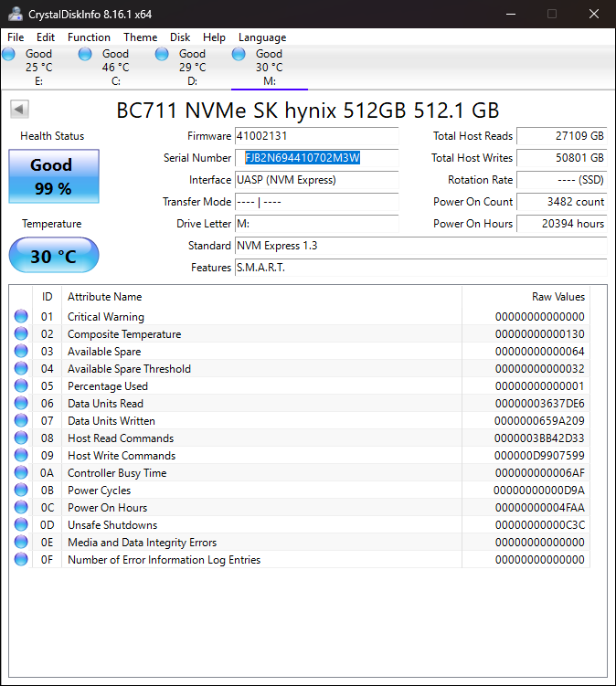Open the Help menu
The width and height of the screenshot is (616, 686).
coord(214,37)
